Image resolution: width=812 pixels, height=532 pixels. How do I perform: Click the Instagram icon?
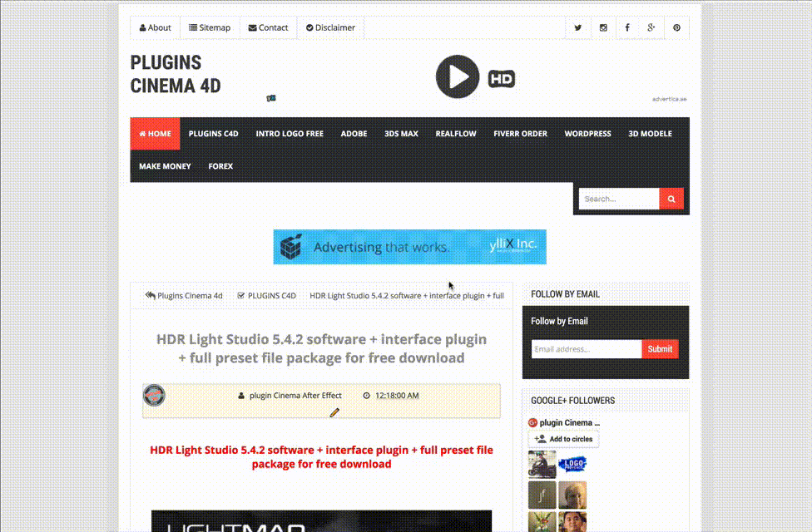click(x=603, y=27)
